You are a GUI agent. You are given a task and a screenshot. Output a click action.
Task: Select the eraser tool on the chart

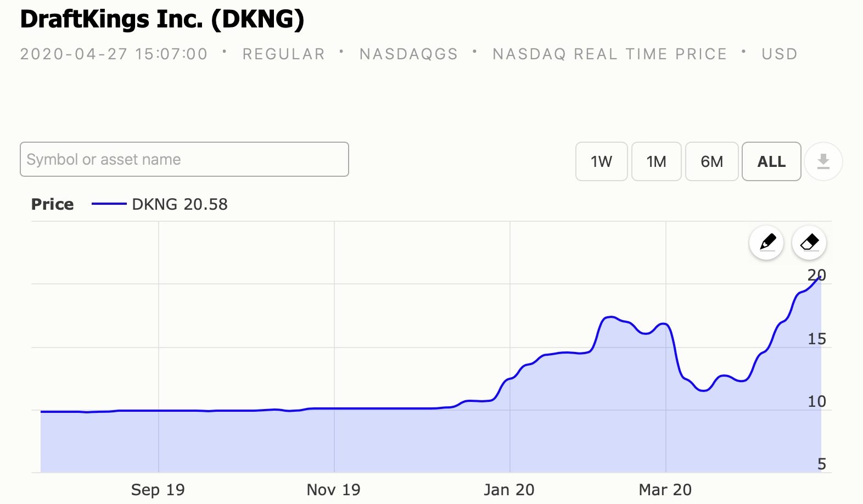(809, 242)
